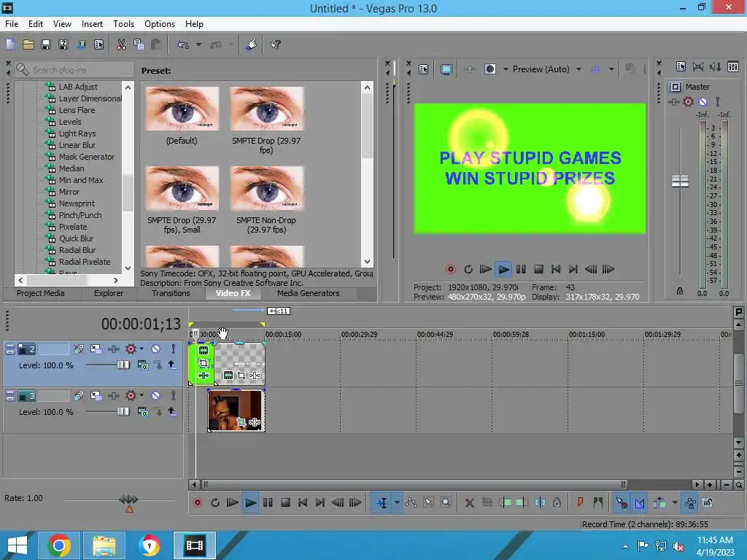This screenshot has height=560, width=747.
Task: Open Master FX gear icon in mixer
Action: pos(688,101)
